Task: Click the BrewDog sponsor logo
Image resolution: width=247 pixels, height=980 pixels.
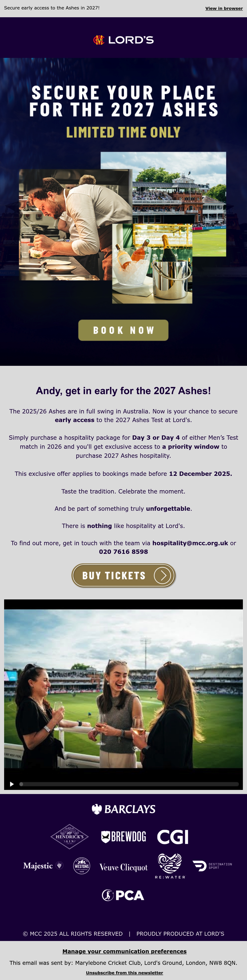Action: [123, 837]
